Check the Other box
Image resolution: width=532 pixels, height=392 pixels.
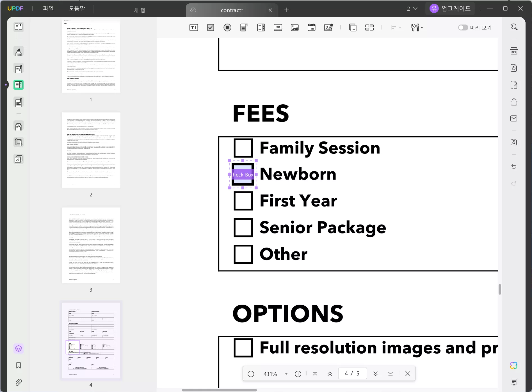pos(243,254)
